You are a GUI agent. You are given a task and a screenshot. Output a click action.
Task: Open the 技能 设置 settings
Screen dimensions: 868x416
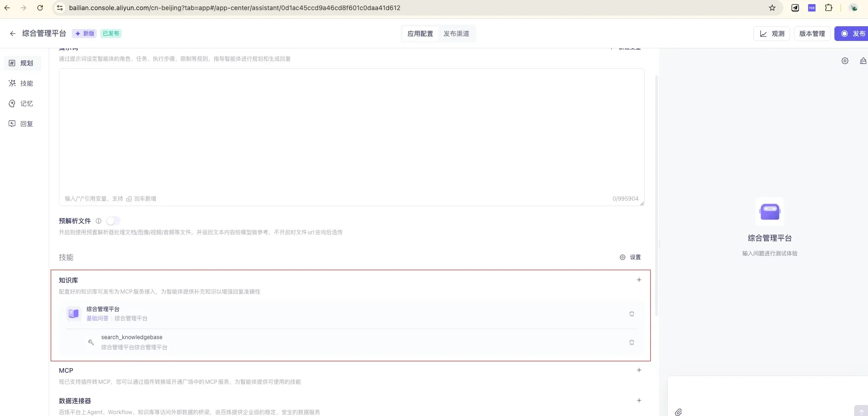(630, 257)
